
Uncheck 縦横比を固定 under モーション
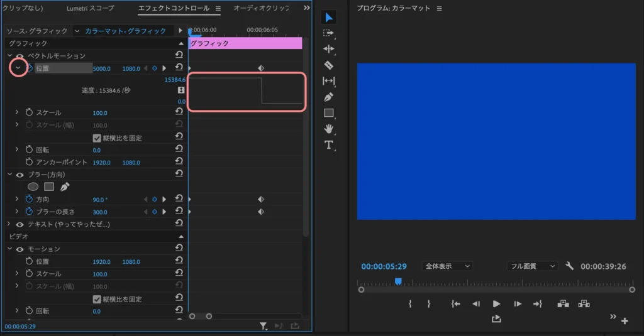(97, 299)
